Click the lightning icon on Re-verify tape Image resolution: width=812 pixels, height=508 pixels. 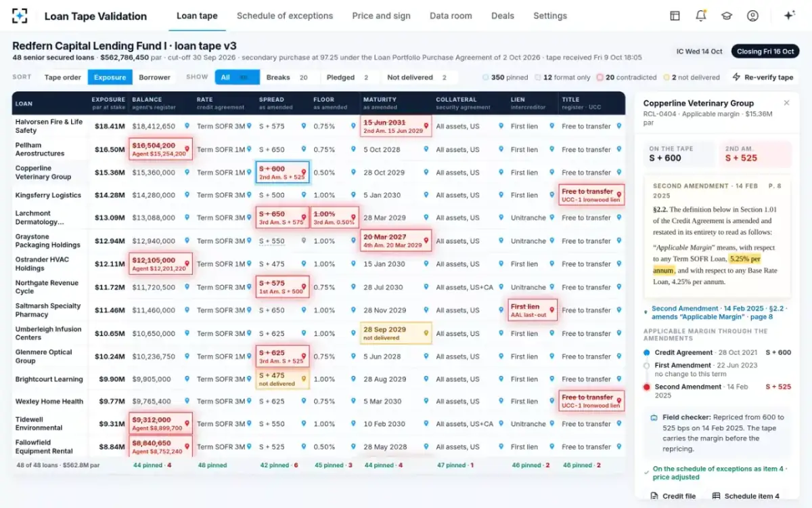(x=736, y=77)
